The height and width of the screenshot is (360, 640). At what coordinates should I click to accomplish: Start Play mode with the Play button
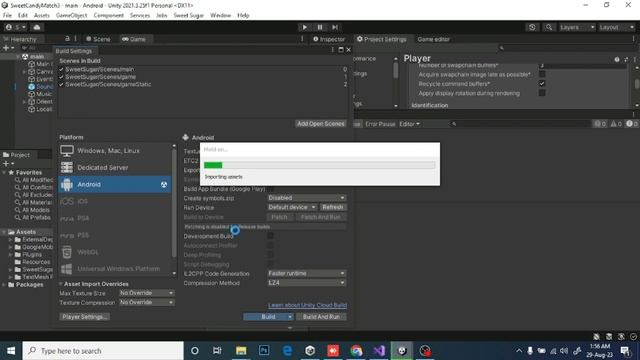click(304, 27)
